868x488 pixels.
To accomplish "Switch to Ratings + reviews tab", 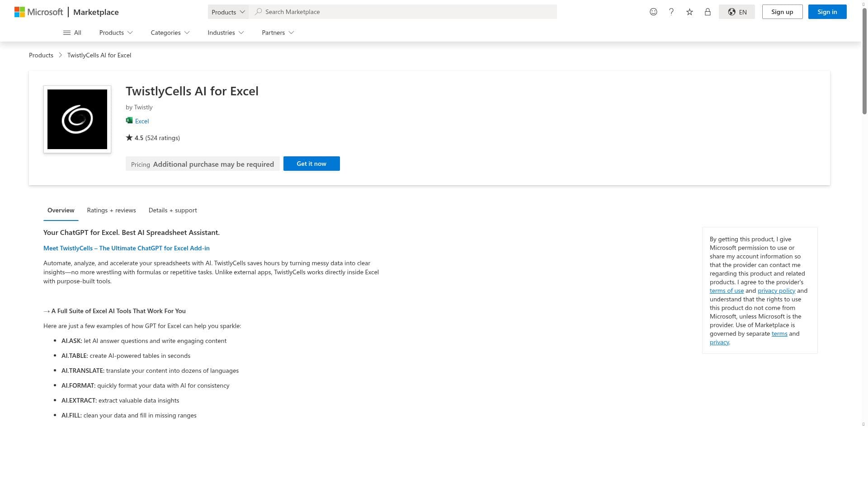I will point(111,210).
